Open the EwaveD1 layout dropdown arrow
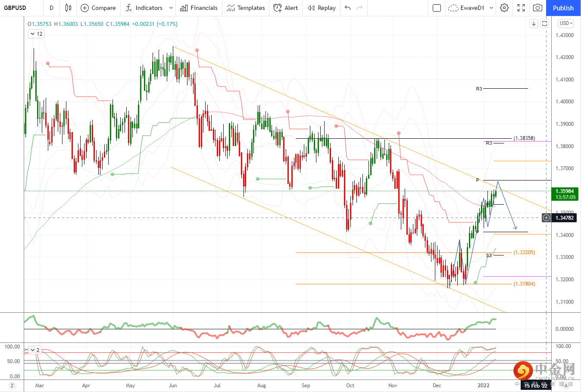Image resolution: width=581 pixels, height=392 pixels. [491, 8]
